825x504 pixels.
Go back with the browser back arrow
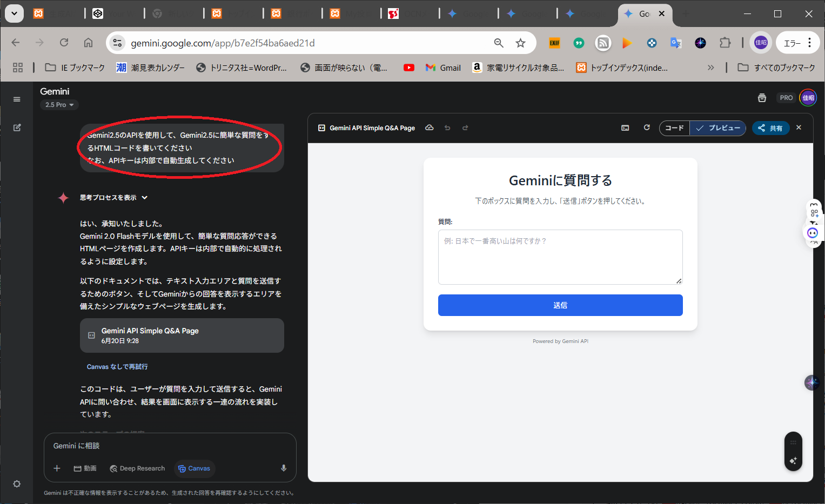click(x=16, y=43)
